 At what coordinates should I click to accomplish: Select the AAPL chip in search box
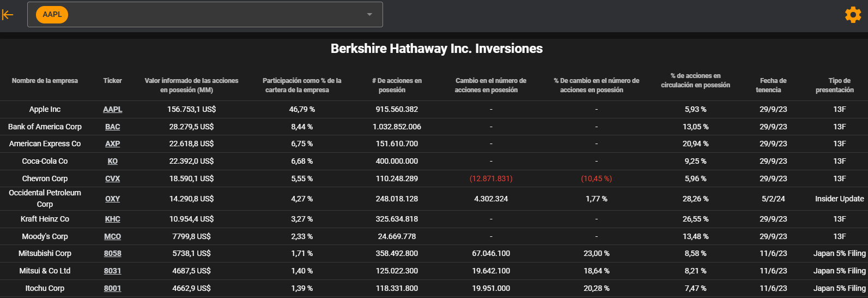52,15
